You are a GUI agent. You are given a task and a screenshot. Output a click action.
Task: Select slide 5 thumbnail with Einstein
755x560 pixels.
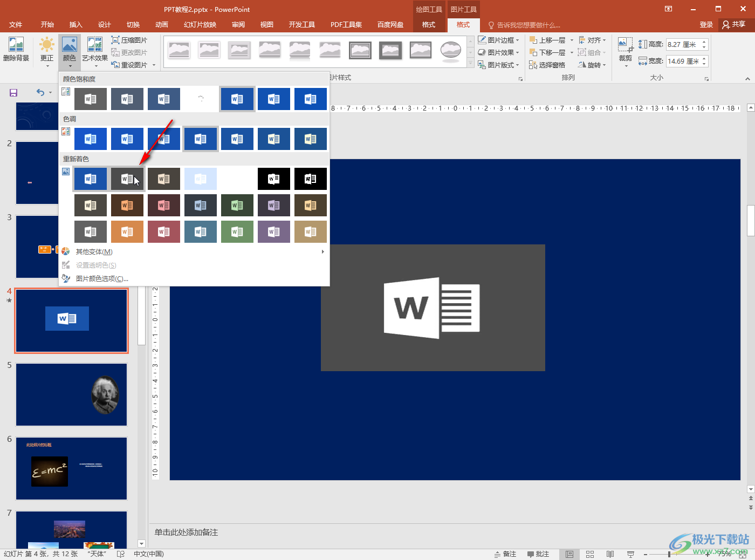pos(71,395)
